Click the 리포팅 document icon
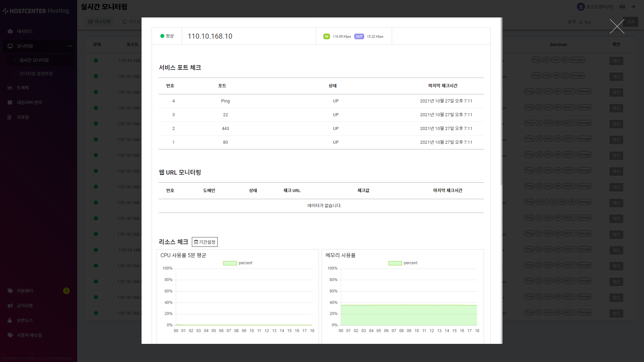The image size is (644, 362). click(10, 117)
